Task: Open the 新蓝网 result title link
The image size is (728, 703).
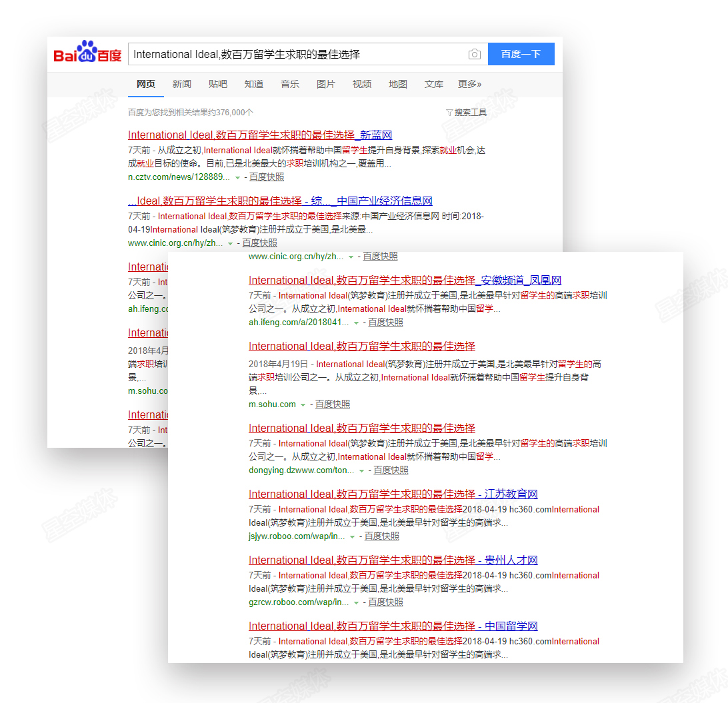Action: 260,135
